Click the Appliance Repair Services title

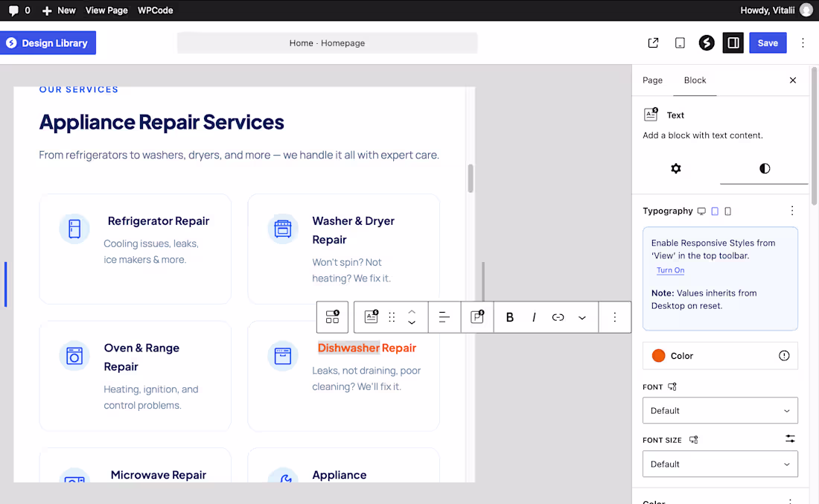coord(162,122)
